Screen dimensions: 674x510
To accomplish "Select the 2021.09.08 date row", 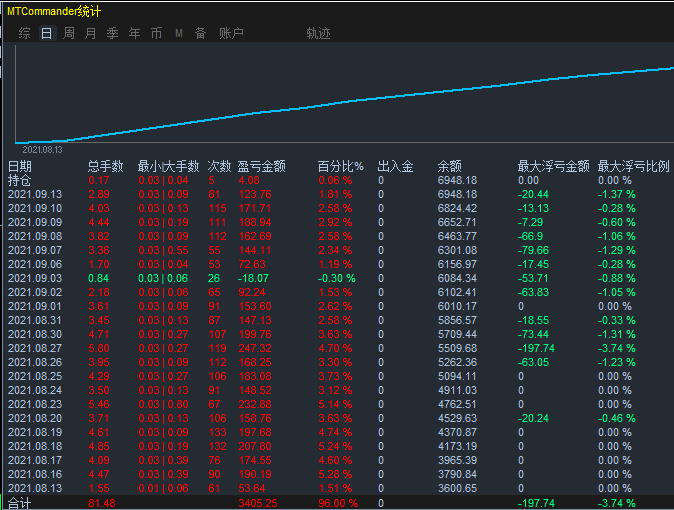I will (x=35, y=236).
